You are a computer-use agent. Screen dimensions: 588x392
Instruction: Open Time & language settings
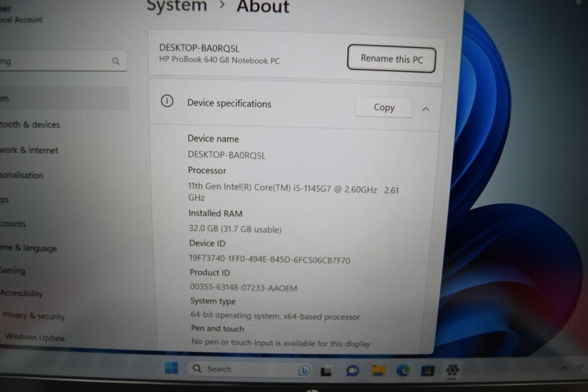(28, 247)
